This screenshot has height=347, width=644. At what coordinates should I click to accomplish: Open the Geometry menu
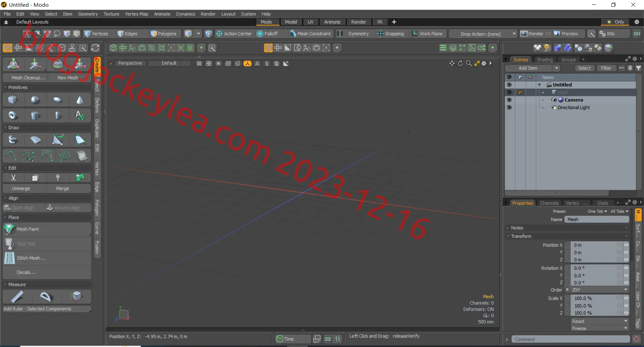[88, 14]
